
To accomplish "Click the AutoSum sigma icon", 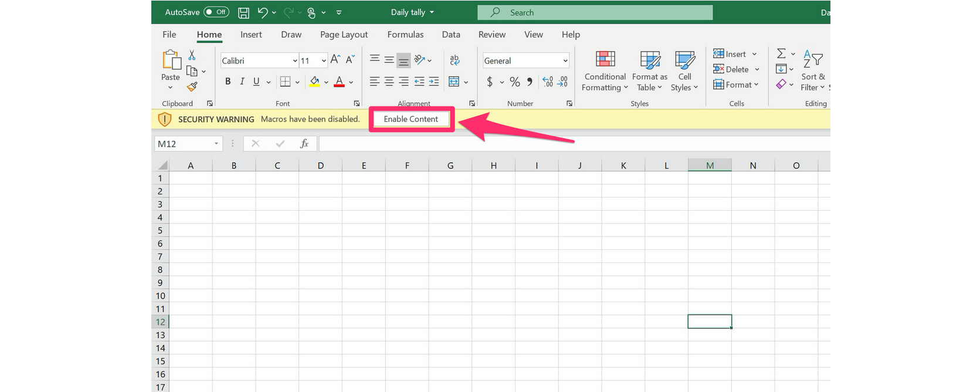I will click(781, 53).
